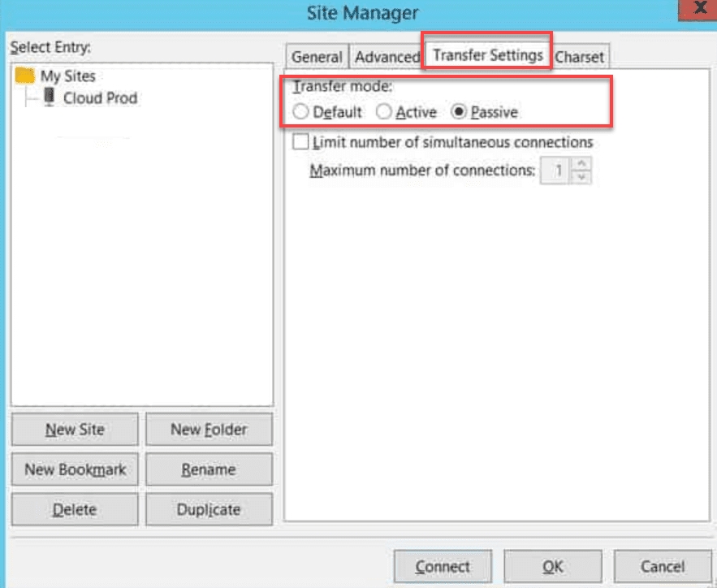Enable limit number of simultaneous connections
Screen dimensions: 717x588
300,141
